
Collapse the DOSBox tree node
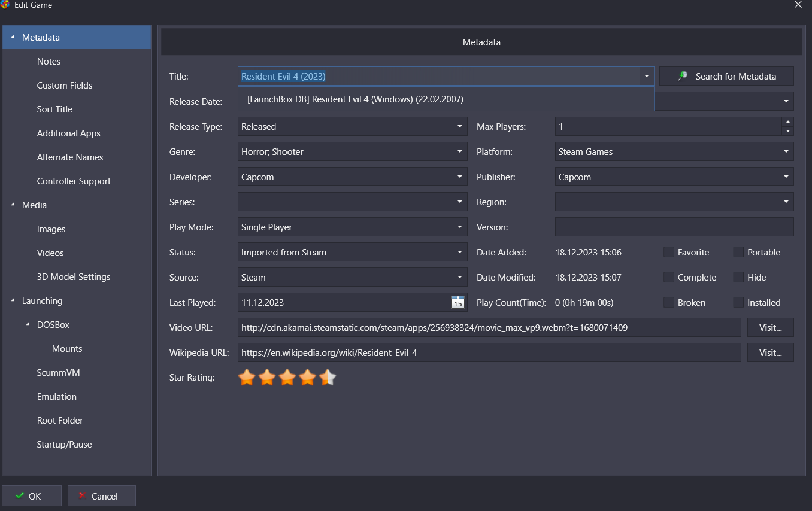point(28,324)
